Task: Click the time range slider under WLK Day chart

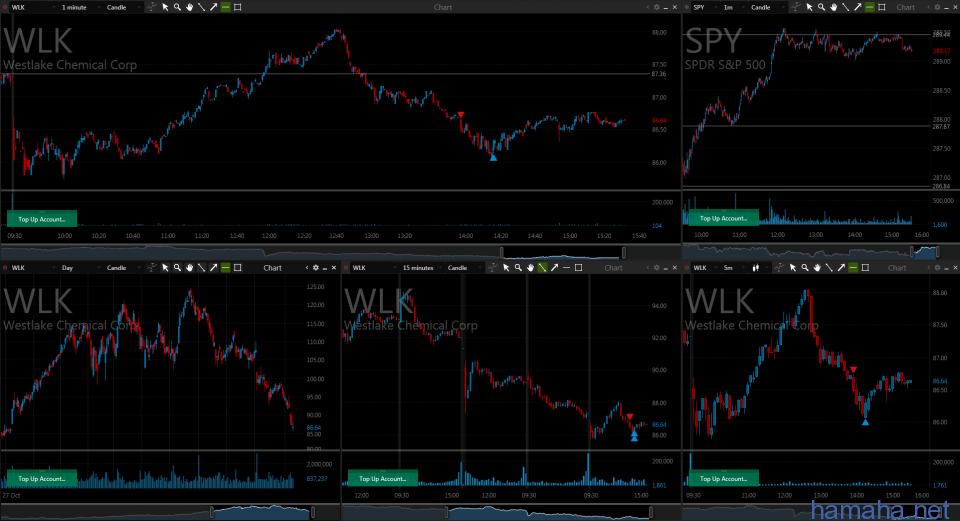Action: point(263,512)
